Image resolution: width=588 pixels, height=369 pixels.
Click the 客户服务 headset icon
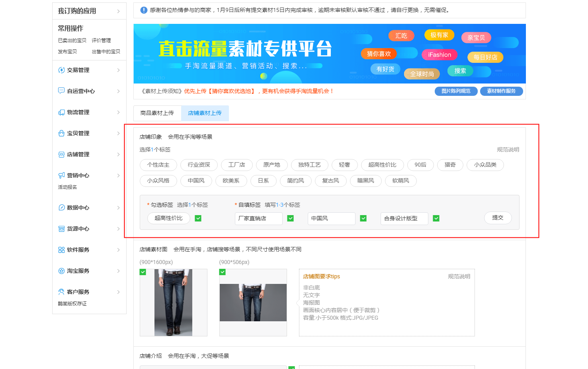coord(61,292)
